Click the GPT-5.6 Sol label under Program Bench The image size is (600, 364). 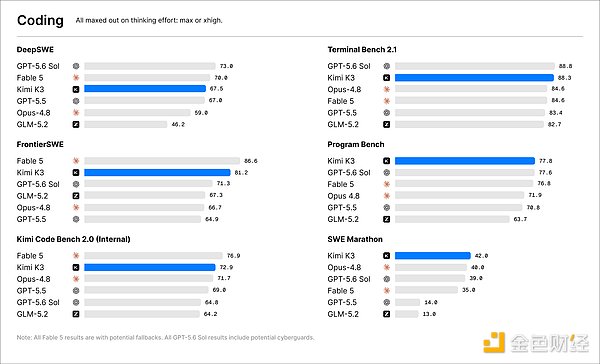(349, 173)
